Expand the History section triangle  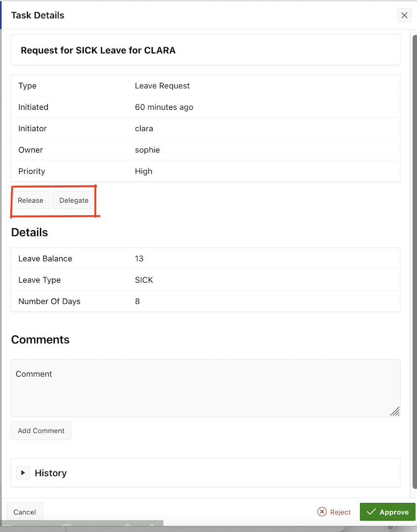coord(23,473)
